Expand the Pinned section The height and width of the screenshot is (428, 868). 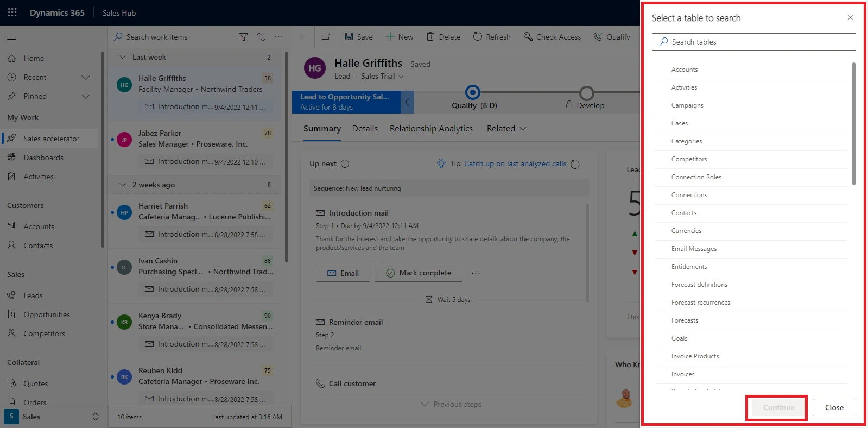point(86,96)
